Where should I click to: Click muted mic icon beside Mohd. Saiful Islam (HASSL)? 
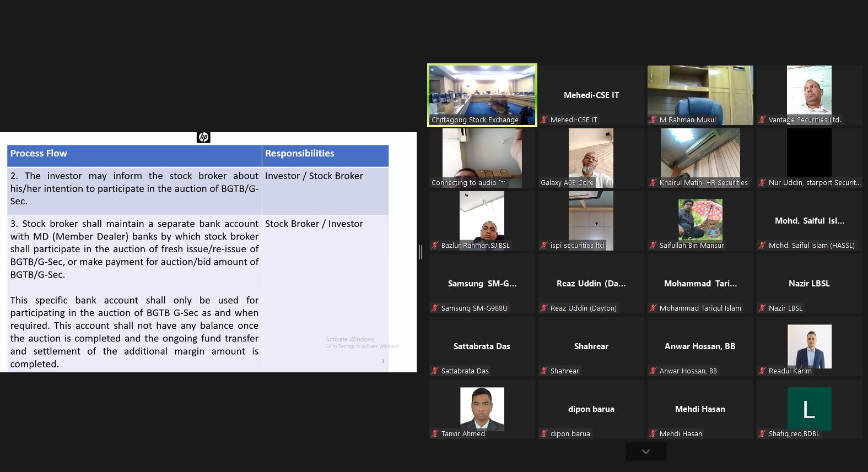click(x=763, y=245)
